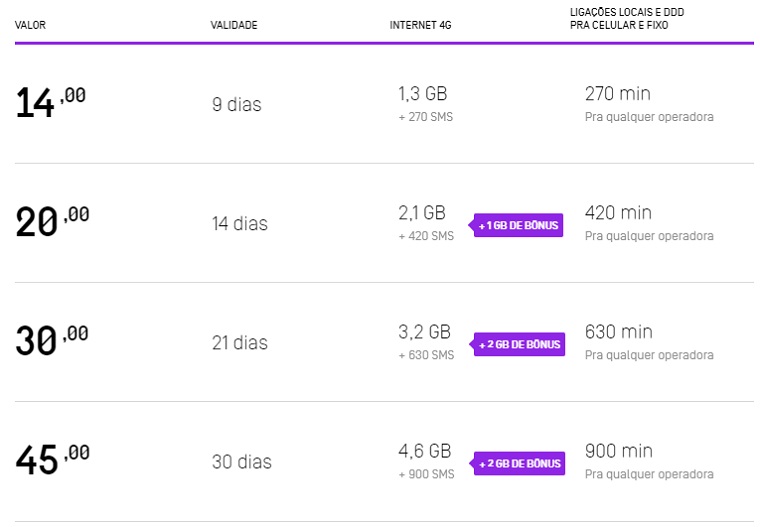Click the +2 GB bônus badge on the 30,00 plan

(x=520, y=344)
